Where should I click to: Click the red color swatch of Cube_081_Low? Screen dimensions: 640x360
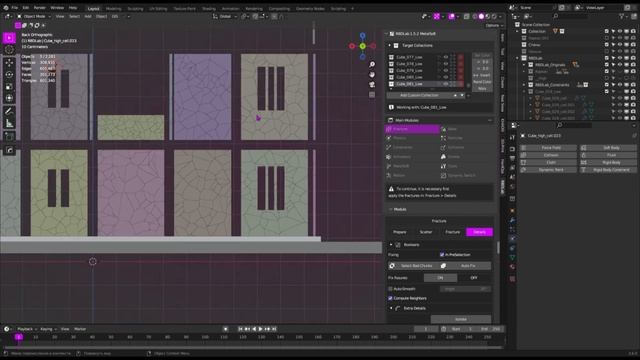pyautogui.click(x=460, y=84)
